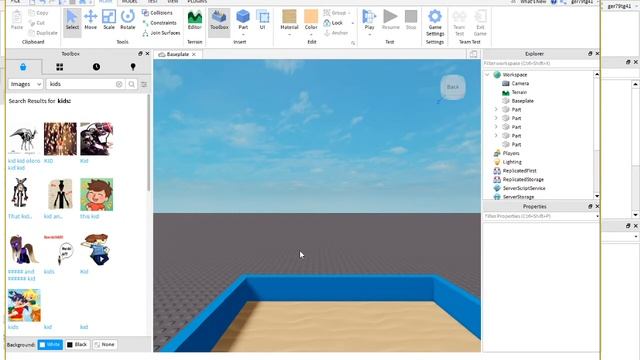Click the Cut button
640x360 pixels.
[37, 23]
